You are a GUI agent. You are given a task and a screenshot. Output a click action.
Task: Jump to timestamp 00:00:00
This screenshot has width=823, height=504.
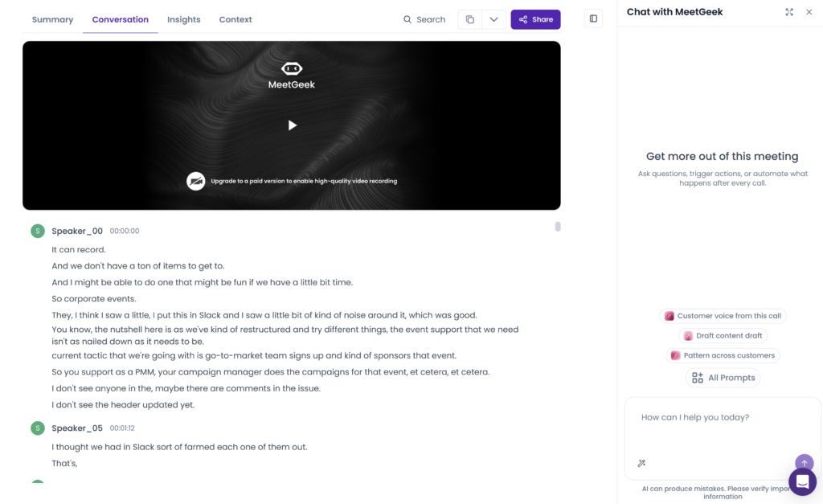coord(125,231)
